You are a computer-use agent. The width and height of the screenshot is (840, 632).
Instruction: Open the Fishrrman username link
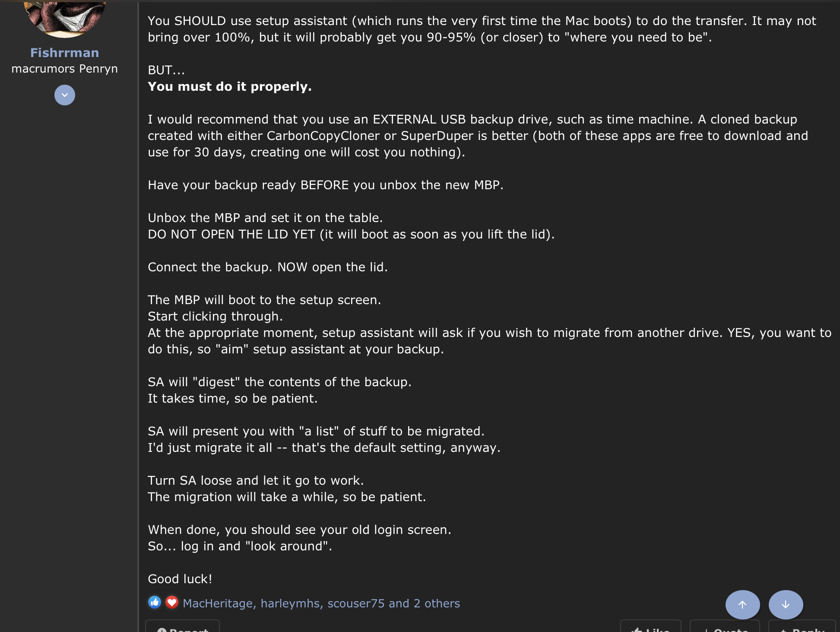(65, 53)
